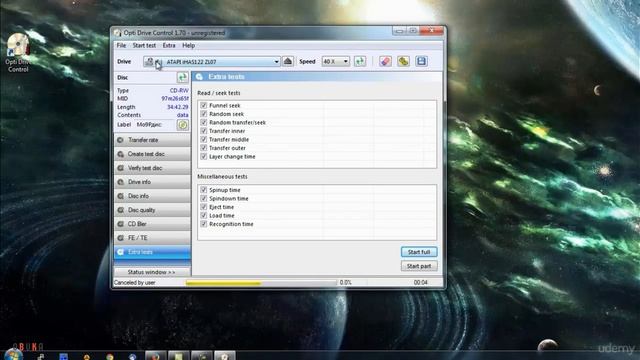
Task: Click the eject drive tray icon
Action: tap(288, 61)
